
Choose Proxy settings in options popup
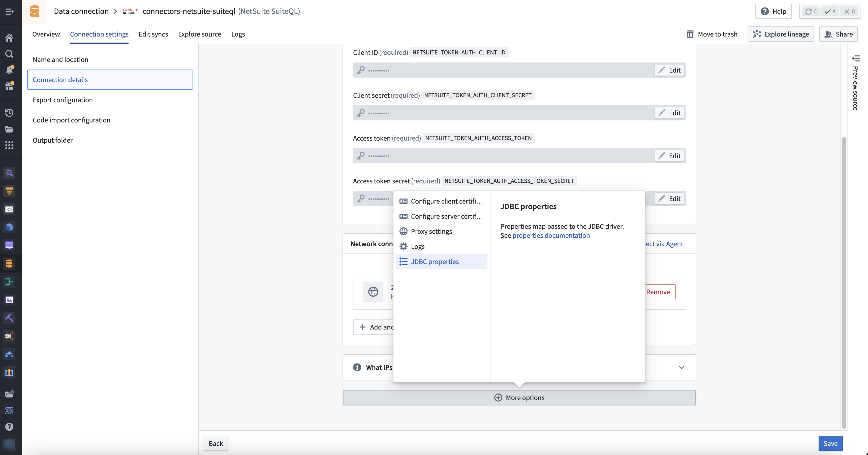441,231
